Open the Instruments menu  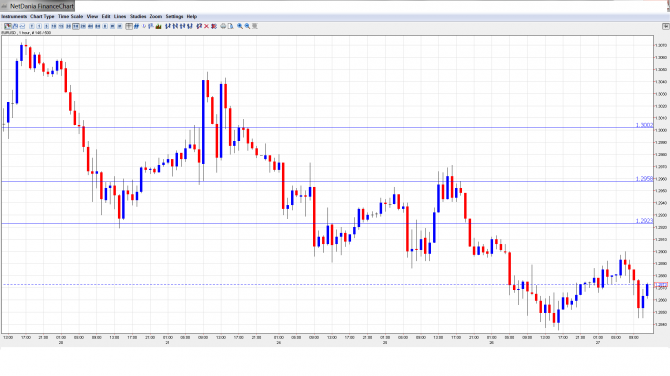click(14, 16)
